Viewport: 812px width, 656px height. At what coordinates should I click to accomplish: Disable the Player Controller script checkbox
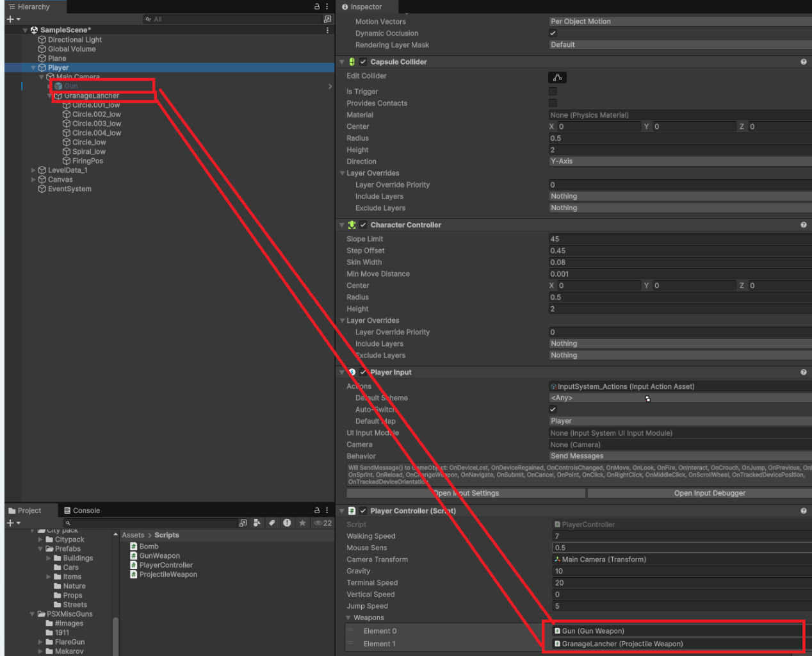click(363, 511)
